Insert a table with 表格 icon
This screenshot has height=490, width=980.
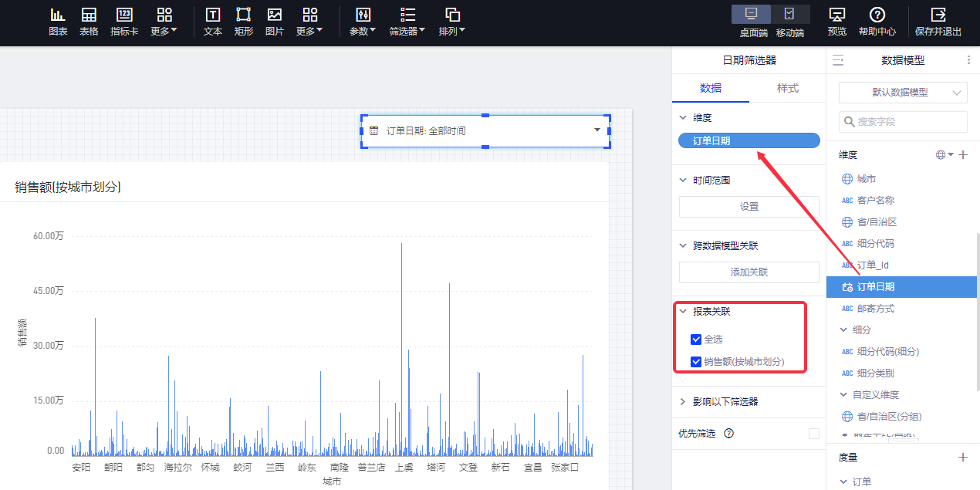(x=89, y=22)
